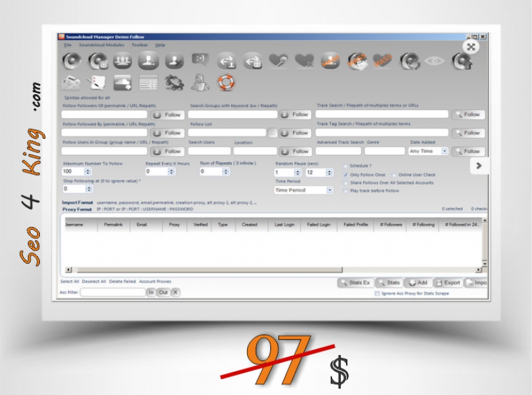532x395 pixels.
Task: Open the MASS user follow icon
Action: point(330,61)
